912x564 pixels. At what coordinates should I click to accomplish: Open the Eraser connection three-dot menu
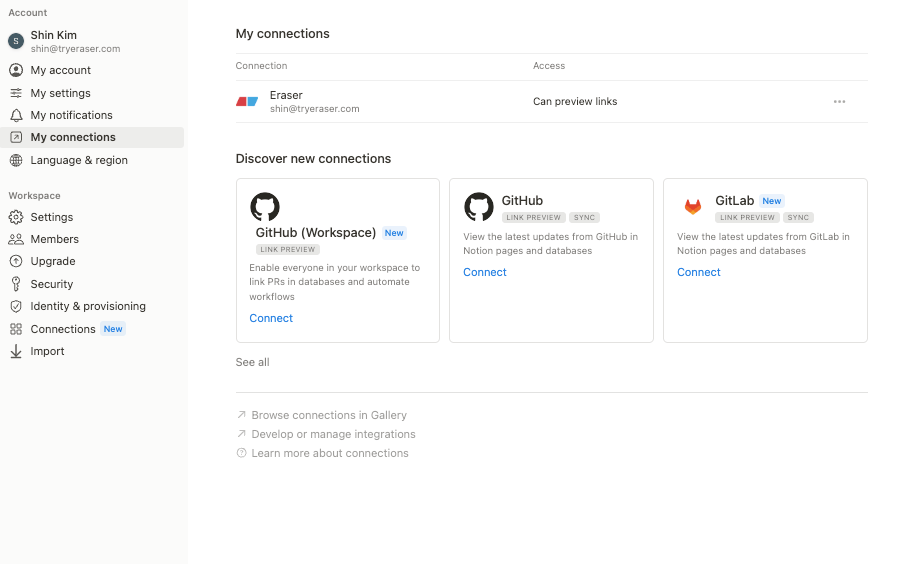coord(839,102)
